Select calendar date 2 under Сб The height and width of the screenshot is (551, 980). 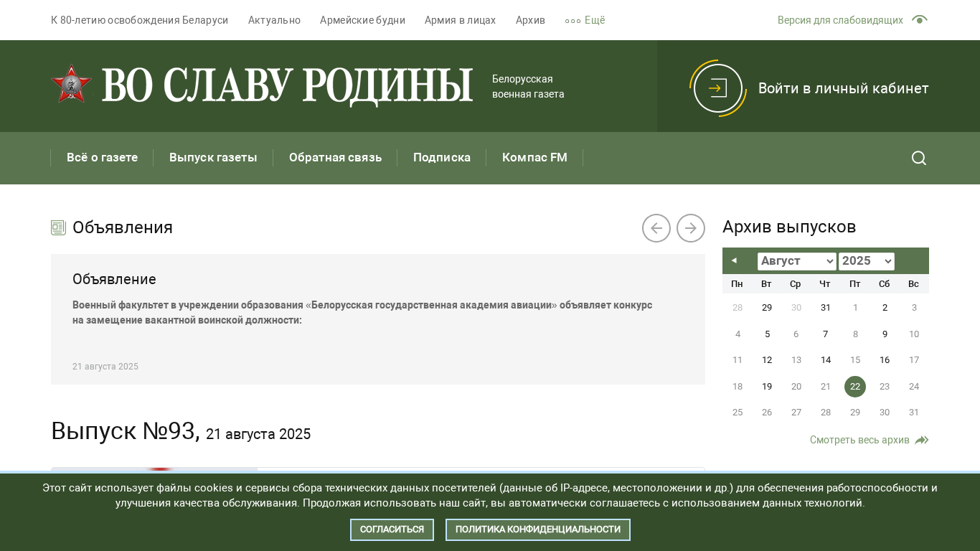click(x=885, y=308)
